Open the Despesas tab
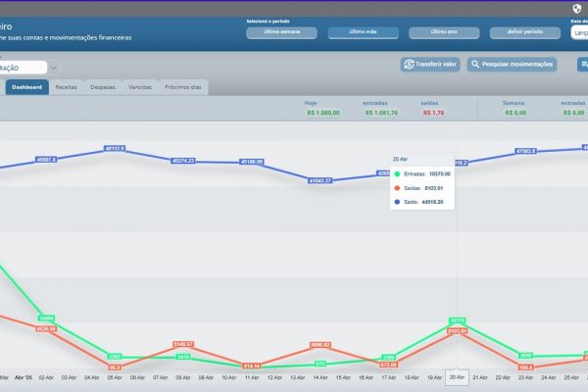This screenshot has width=588, height=392. click(102, 87)
